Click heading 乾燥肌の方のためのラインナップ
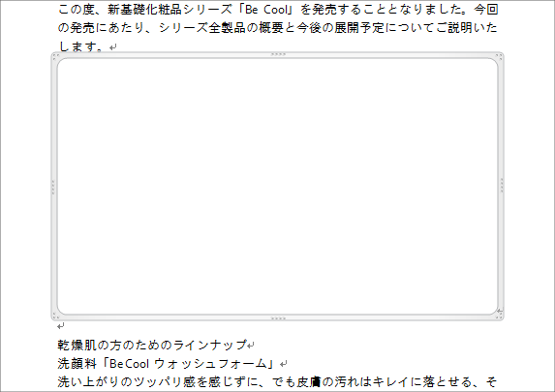555x392 pixels. [x=152, y=345]
